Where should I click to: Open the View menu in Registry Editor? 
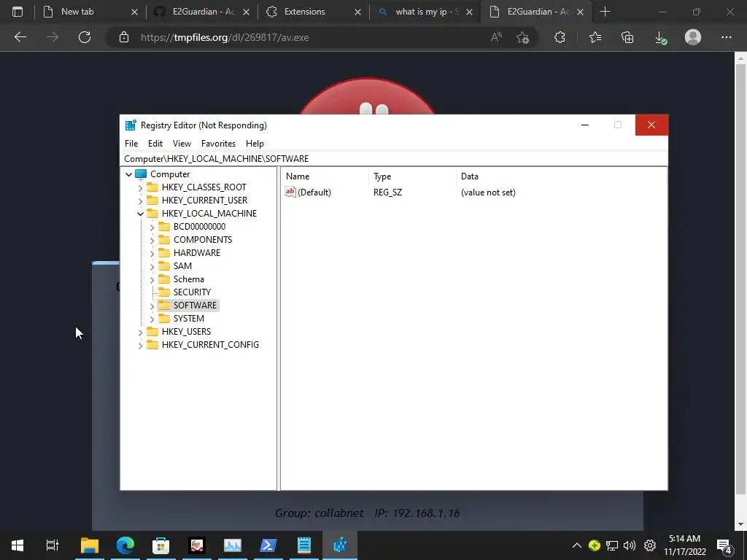[x=182, y=144]
